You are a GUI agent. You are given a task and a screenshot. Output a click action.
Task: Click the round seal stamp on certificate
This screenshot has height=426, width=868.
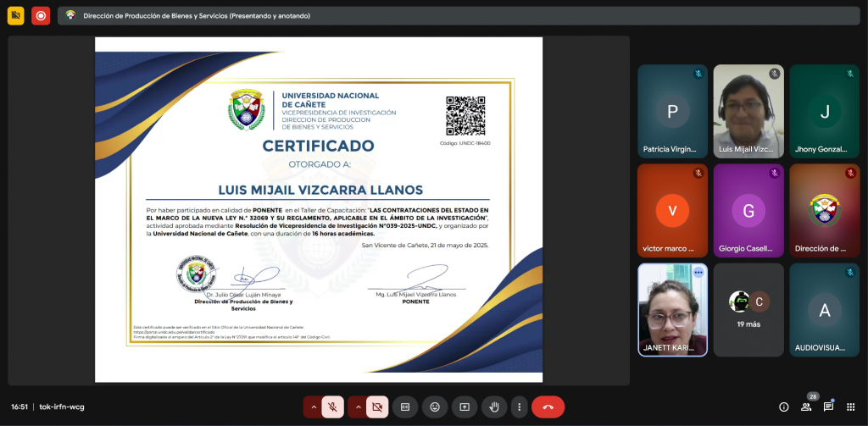tap(195, 274)
